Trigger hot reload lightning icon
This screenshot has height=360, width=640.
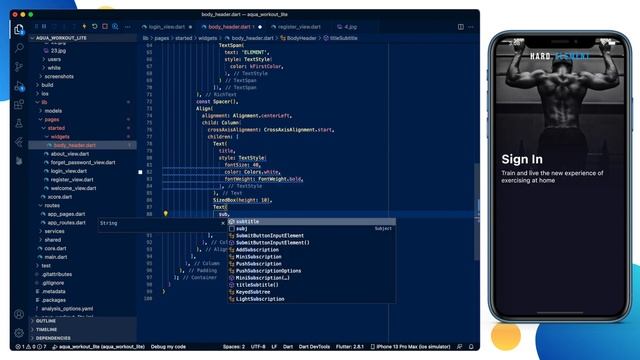click(x=84, y=27)
